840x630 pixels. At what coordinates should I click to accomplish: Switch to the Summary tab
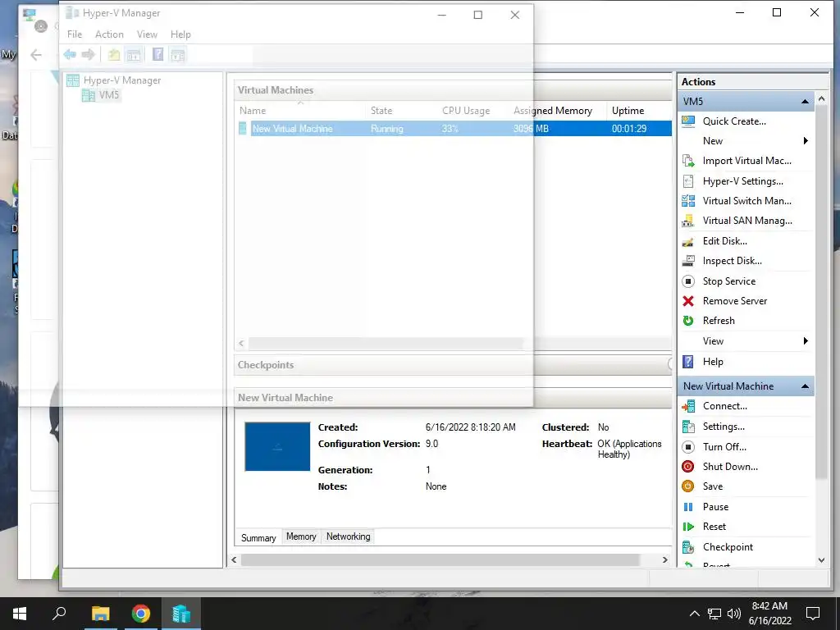tap(258, 537)
